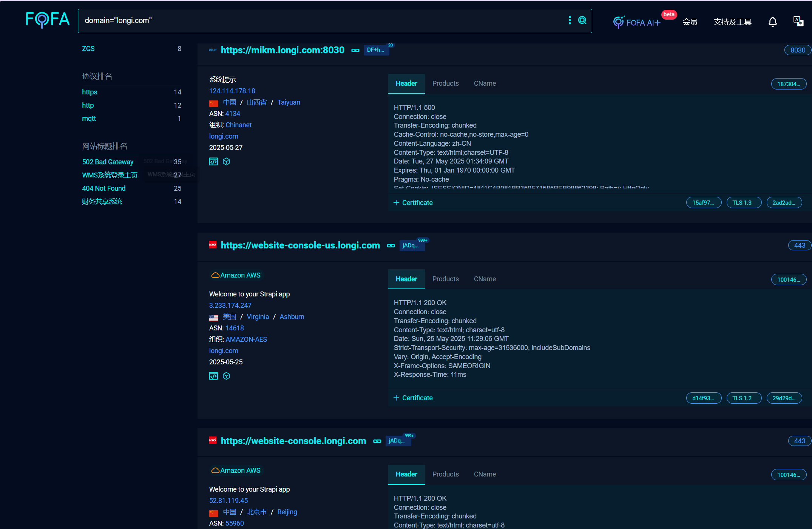The height and width of the screenshot is (529, 812).
Task: Filter results by mqtt protocol
Action: 89,119
